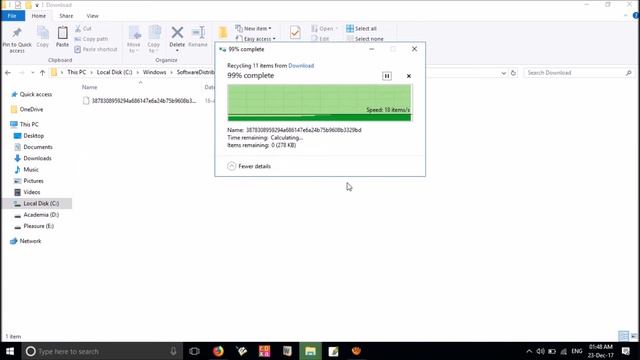
Task: Open the Share ribbon tab
Action: [x=66, y=16]
